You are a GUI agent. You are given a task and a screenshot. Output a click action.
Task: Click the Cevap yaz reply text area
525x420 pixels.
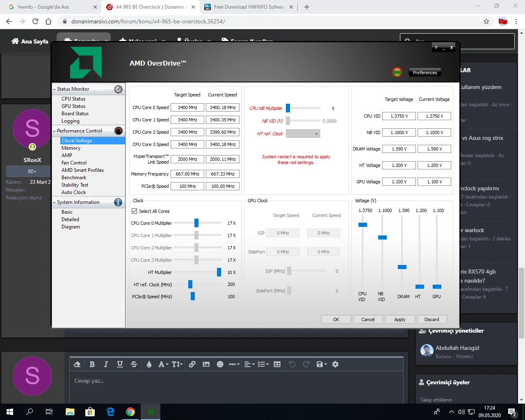pyautogui.click(x=236, y=388)
